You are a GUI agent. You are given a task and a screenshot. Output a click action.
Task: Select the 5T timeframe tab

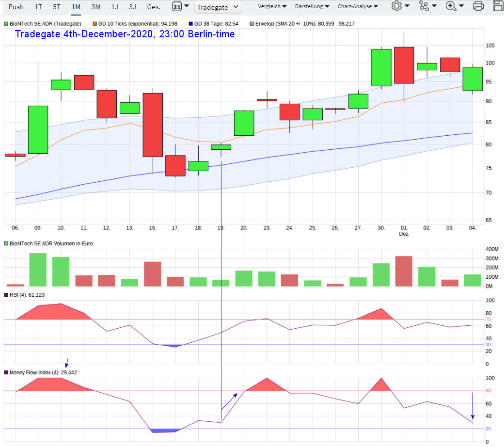57,7
